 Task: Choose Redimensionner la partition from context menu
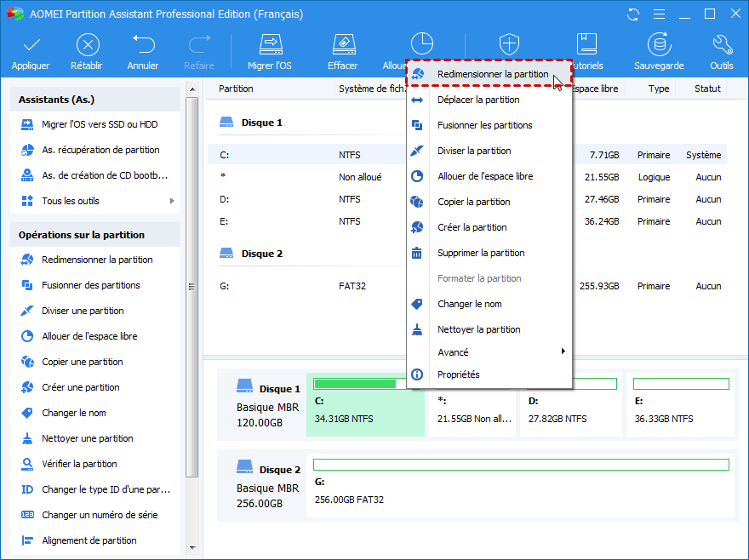pos(492,74)
